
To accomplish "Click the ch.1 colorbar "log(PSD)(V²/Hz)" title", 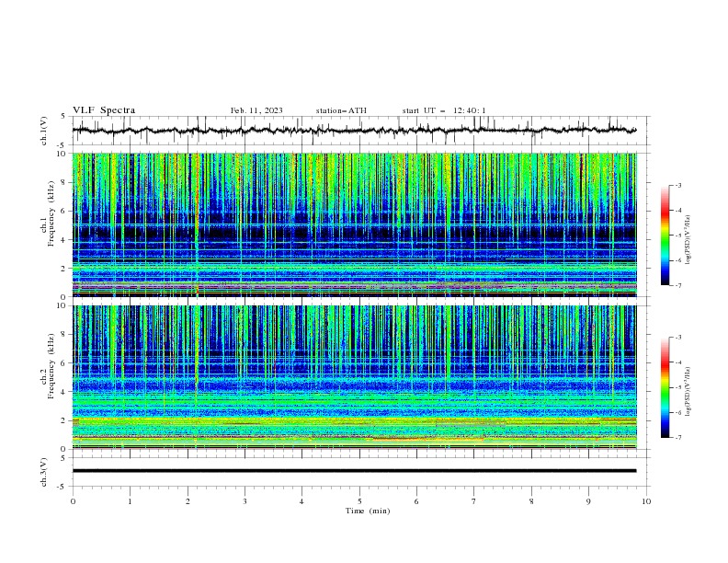I will point(688,240).
